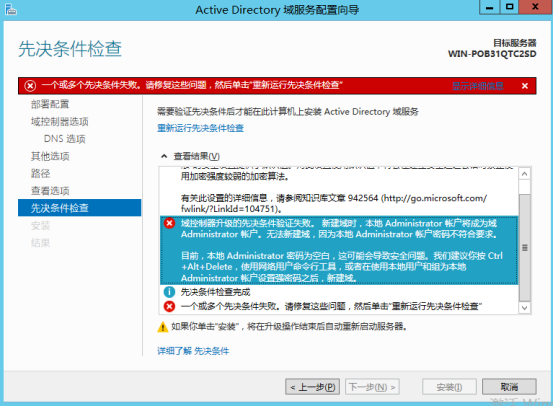The width and height of the screenshot is (553, 406).
Task: Open 显示详细信息 link in error banner
Action: click(478, 86)
